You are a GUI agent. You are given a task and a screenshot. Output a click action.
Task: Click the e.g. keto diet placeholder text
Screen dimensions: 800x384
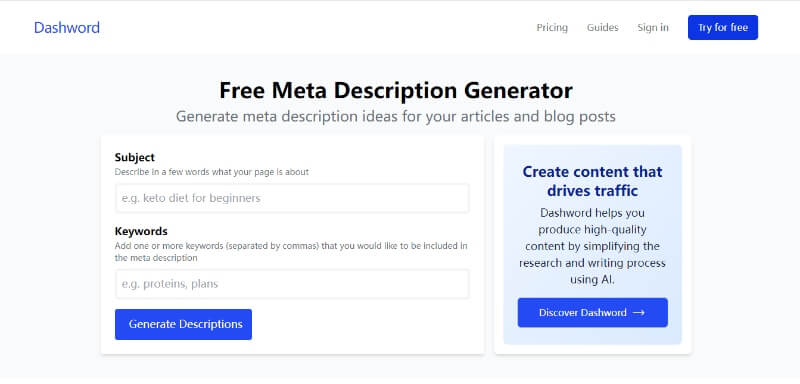point(191,198)
